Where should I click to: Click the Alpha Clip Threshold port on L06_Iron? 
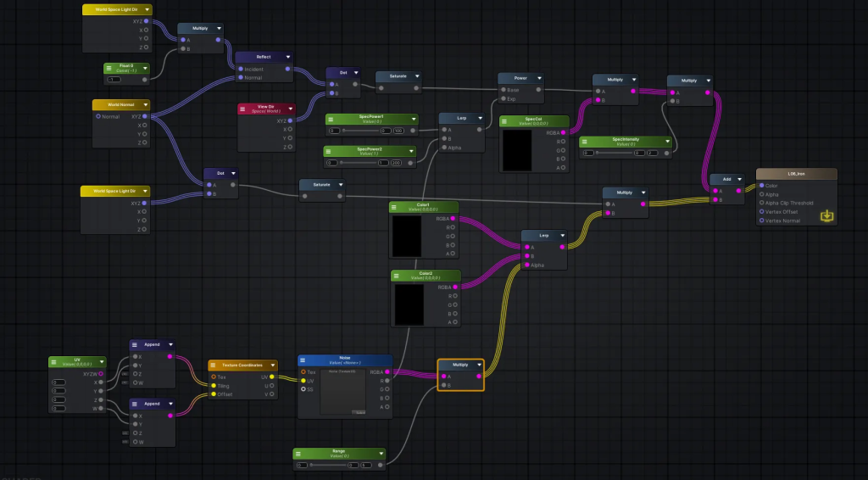coord(761,204)
